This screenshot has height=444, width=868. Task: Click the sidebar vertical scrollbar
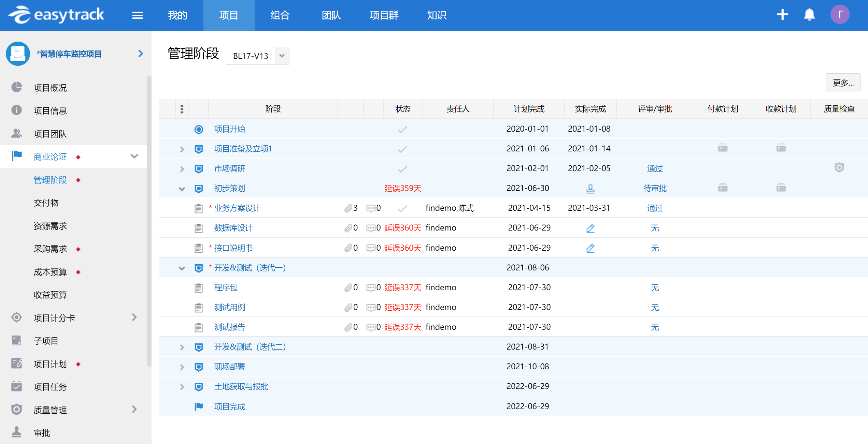pyautogui.click(x=149, y=222)
